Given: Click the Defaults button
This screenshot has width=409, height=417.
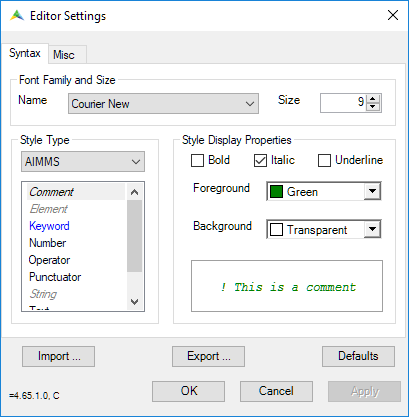Looking at the screenshot, I should click(x=358, y=356).
